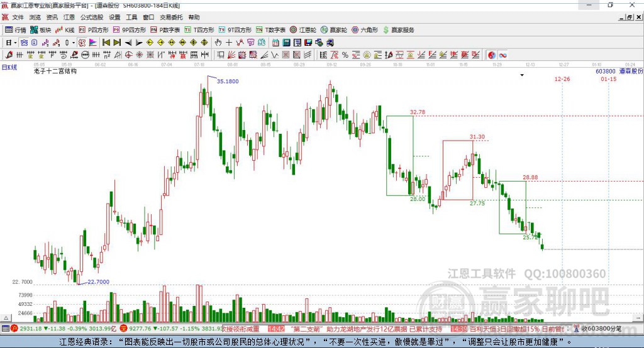This screenshot has width=644, height=348.
Task: Click the 收603800分笔 status bar entry
Action: (x=601, y=329)
